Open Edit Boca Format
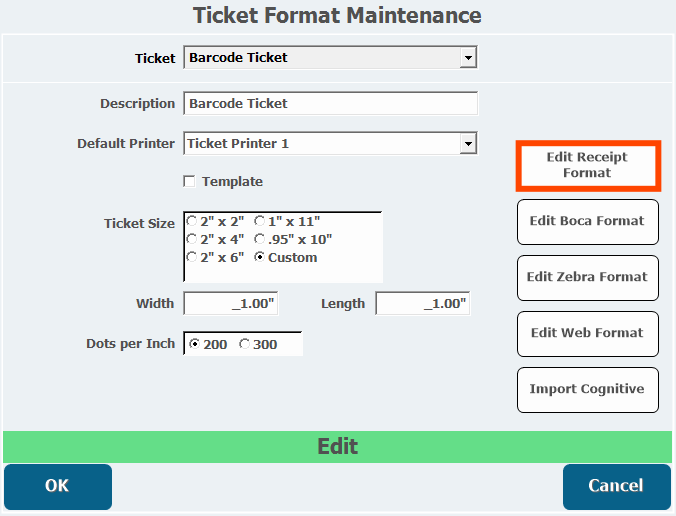The image size is (676, 516). click(588, 222)
